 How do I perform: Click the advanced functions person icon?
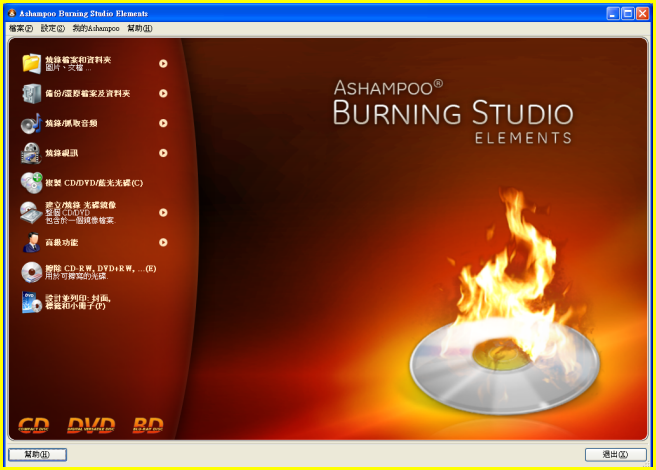tap(31, 242)
